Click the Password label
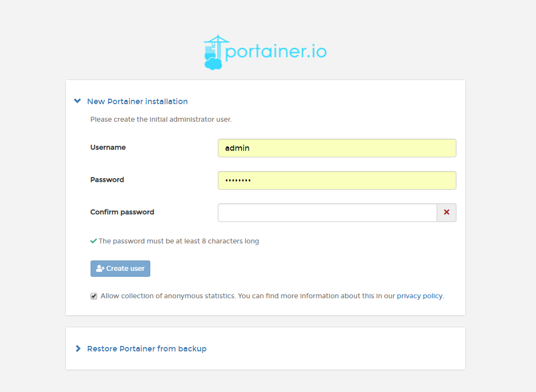 point(107,180)
